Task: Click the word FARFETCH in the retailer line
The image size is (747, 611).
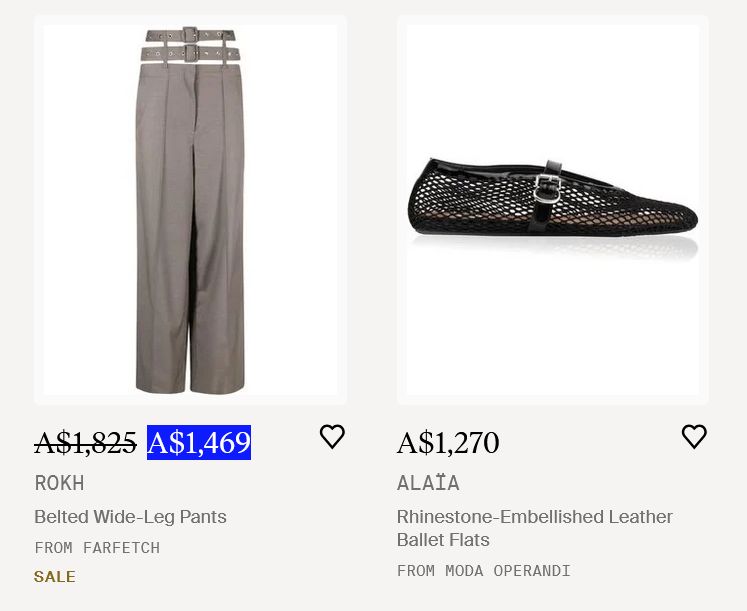Action: coord(121,548)
